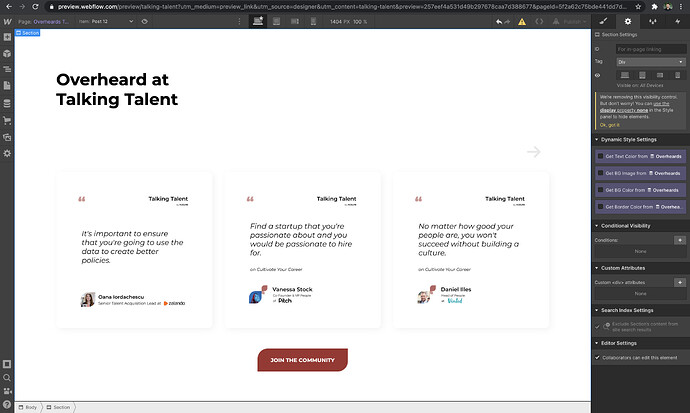Viewport: 690px width, 413px height.
Task: Follow the display property none link
Action: click(635, 107)
